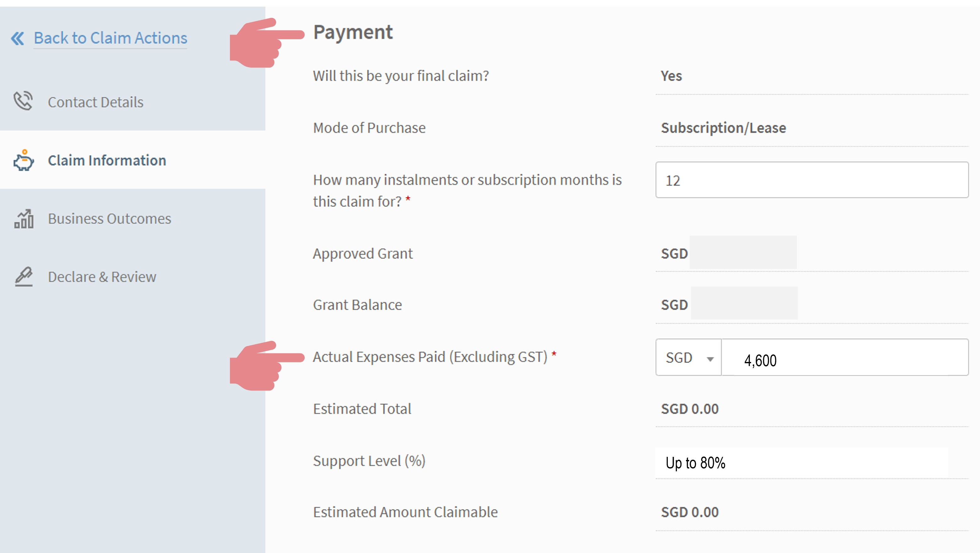Viewport: 980px width, 553px height.
Task: Open the Declare & Review section
Action: click(102, 277)
